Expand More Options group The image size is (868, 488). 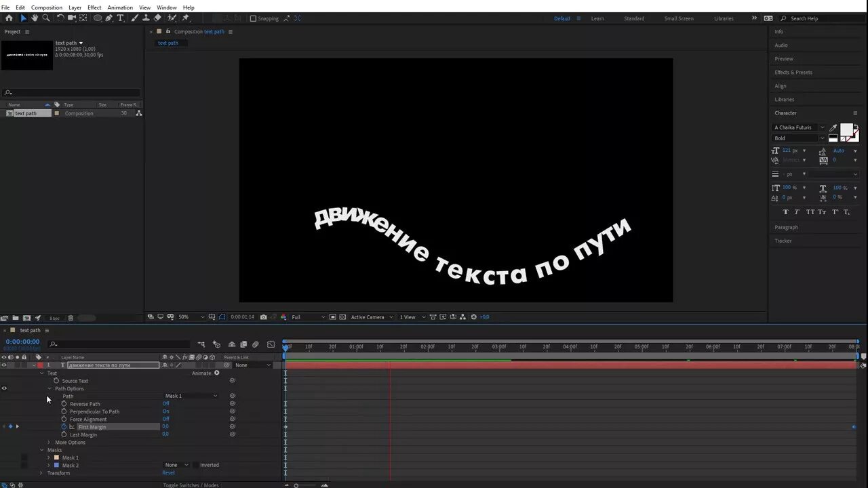tap(48, 443)
